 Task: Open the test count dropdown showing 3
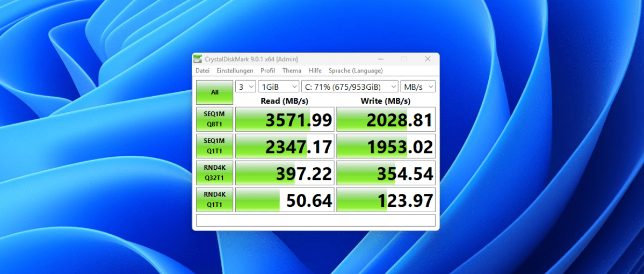point(245,86)
